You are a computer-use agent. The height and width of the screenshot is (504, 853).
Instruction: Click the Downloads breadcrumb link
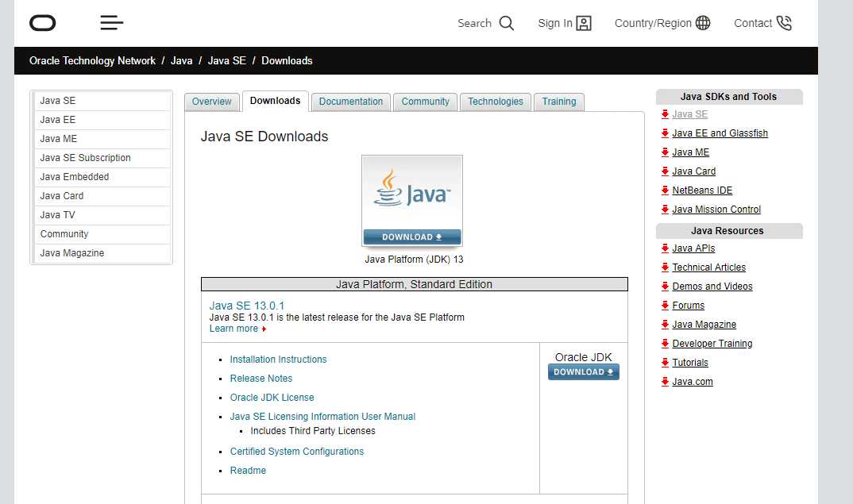click(x=287, y=61)
